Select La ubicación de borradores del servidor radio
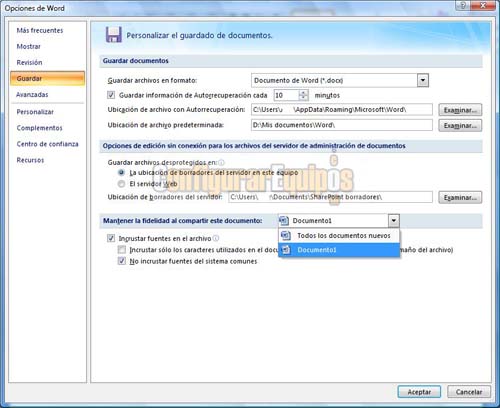This screenshot has height=408, width=500. (x=122, y=173)
